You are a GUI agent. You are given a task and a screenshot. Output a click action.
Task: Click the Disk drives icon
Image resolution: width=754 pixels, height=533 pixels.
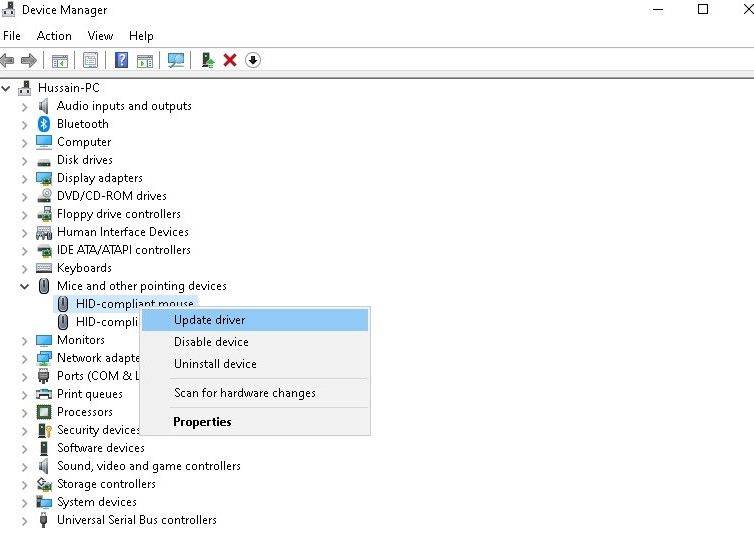[44, 162]
